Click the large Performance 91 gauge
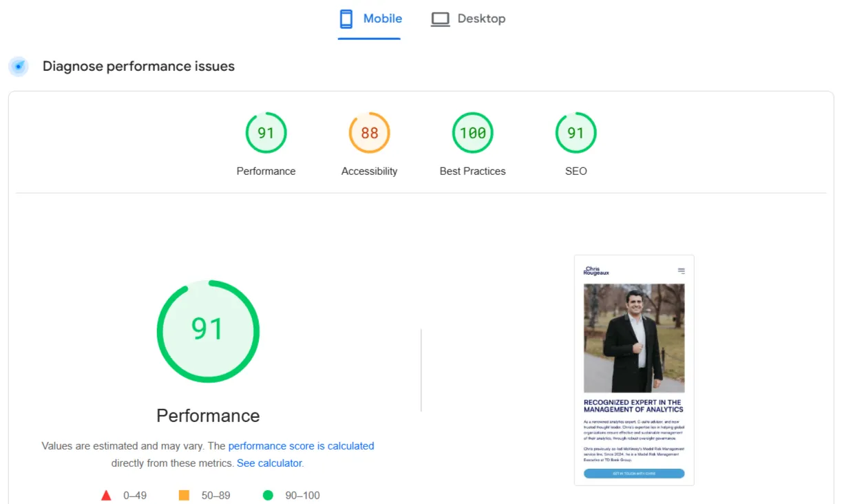Viewport: 842px width, 504px height. click(208, 331)
